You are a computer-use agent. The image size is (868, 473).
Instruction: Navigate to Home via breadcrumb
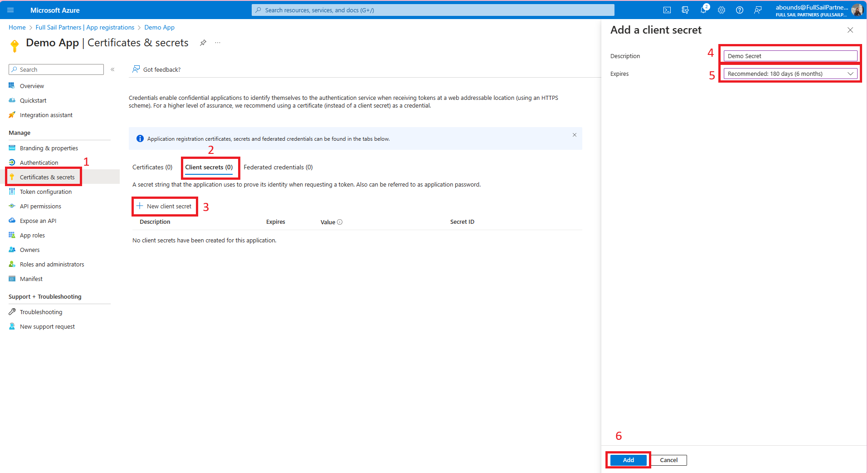pyautogui.click(x=17, y=27)
